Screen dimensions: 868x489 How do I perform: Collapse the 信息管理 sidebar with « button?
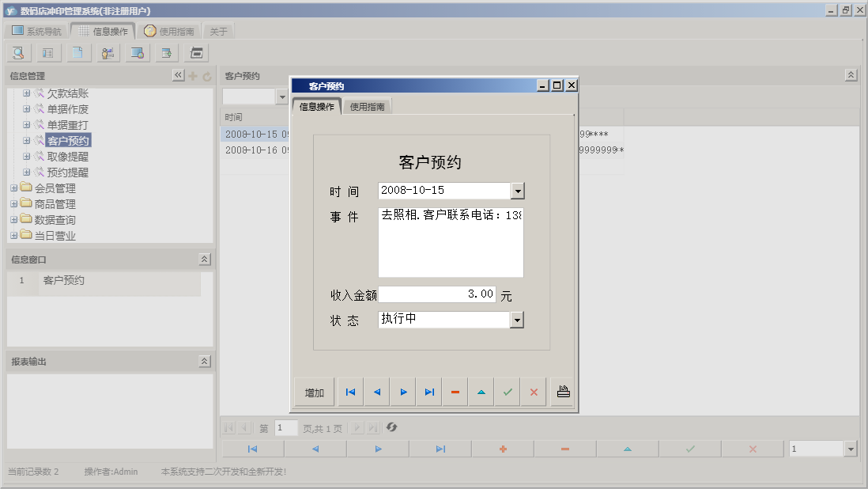(x=178, y=74)
